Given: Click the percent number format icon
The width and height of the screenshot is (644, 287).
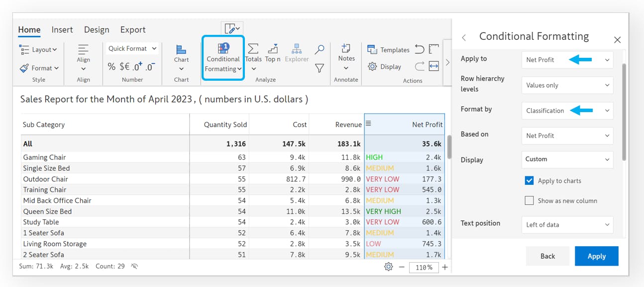Looking at the screenshot, I should [111, 66].
